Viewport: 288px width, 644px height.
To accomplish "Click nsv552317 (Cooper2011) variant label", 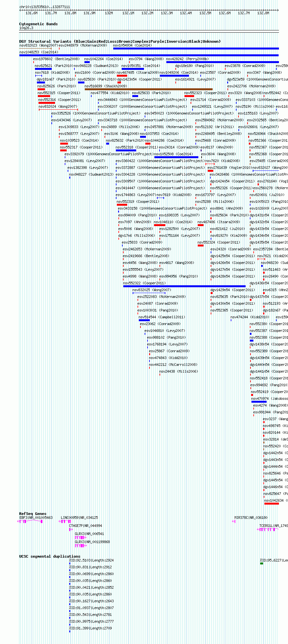I will tap(81, 147).
